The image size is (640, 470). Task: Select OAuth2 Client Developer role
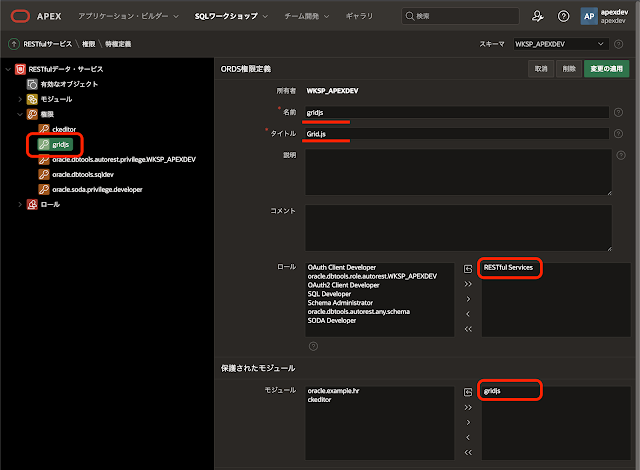343,285
